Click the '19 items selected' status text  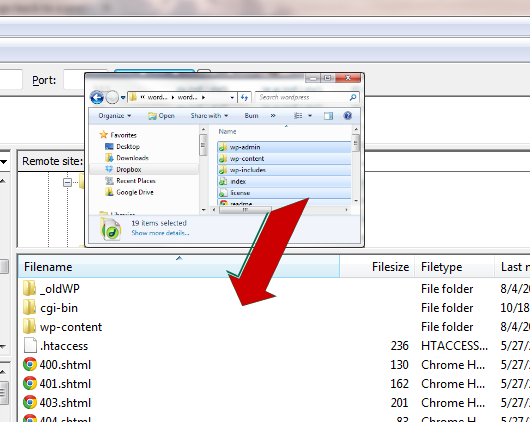click(159, 223)
